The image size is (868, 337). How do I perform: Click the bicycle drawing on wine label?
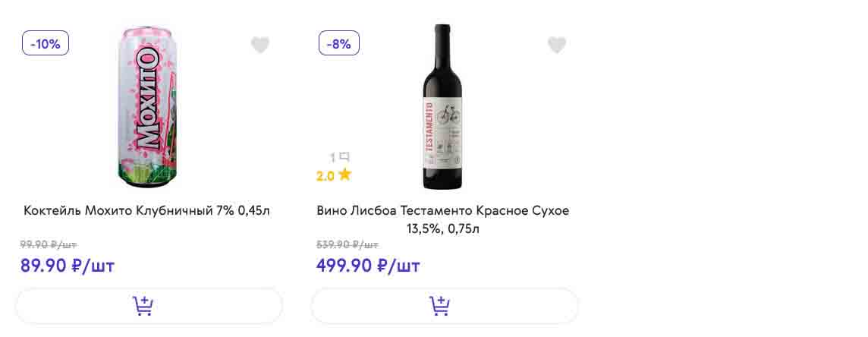449,115
